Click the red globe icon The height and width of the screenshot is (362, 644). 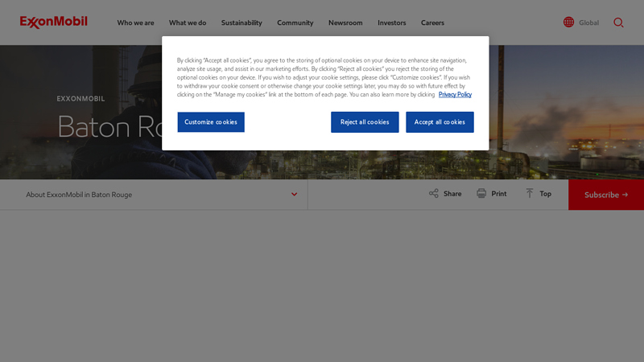point(568,23)
